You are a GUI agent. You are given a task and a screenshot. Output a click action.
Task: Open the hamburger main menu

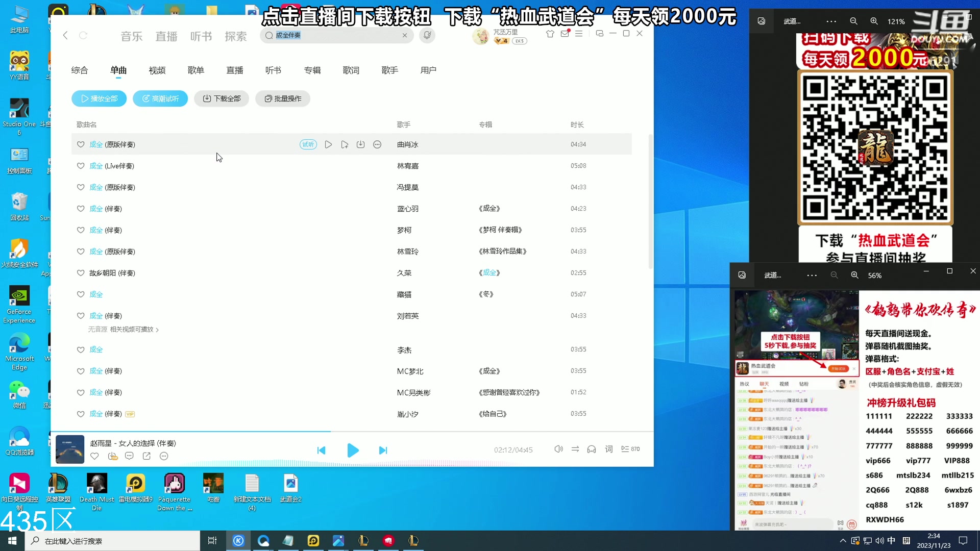[578, 33]
